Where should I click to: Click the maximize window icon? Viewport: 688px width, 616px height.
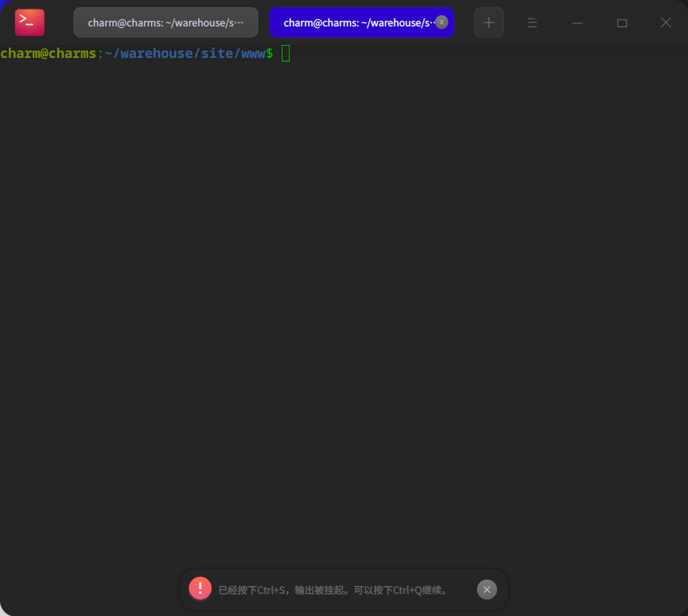pos(621,23)
